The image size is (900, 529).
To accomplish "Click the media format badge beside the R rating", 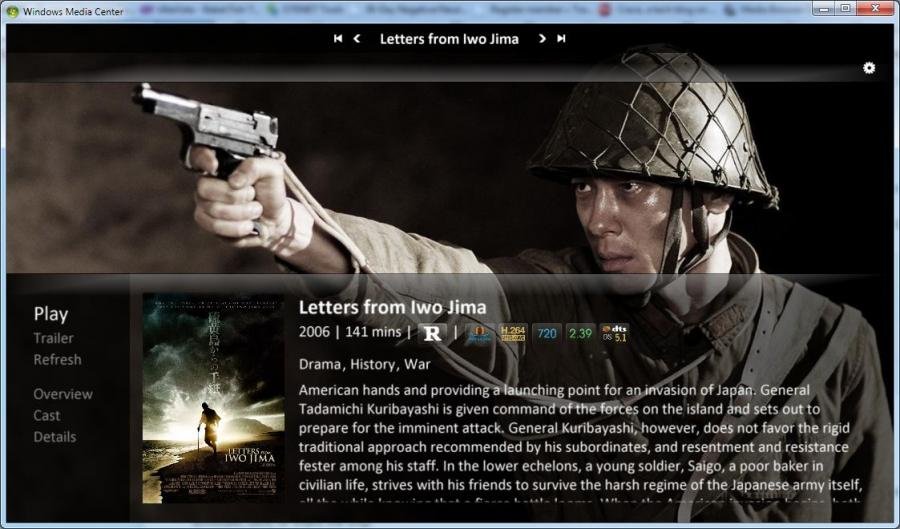I will tap(479, 333).
